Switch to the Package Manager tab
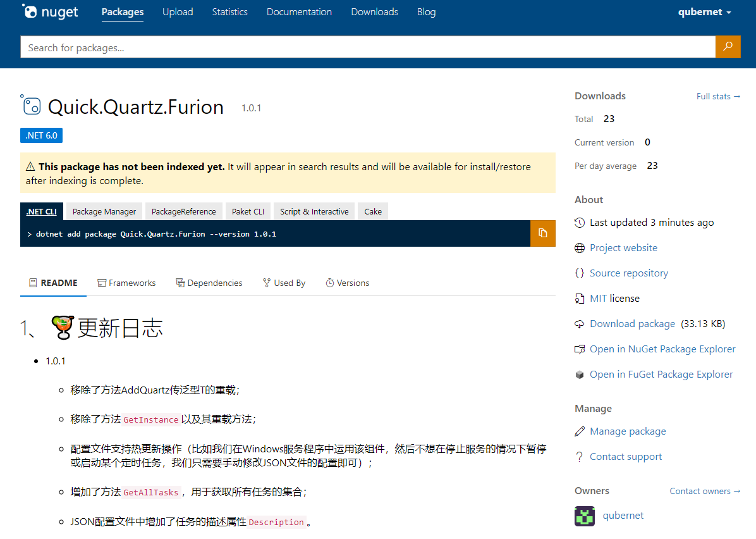 click(103, 211)
